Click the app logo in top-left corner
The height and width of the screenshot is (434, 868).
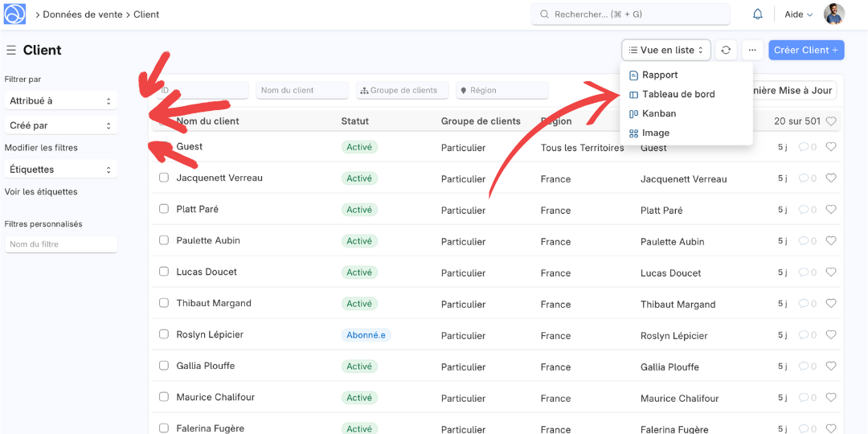(14, 14)
